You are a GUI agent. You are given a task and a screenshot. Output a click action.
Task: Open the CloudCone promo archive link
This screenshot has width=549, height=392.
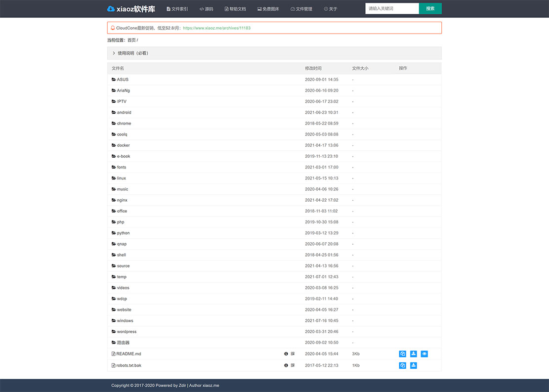216,28
